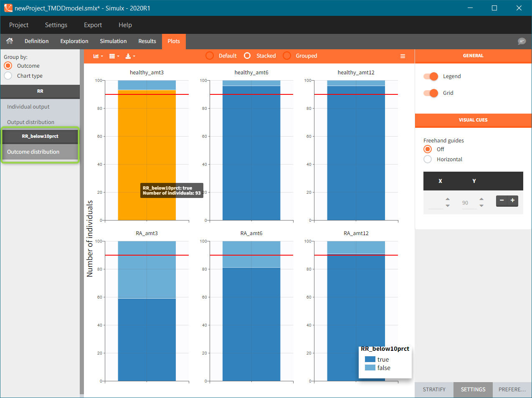The width and height of the screenshot is (532, 398).
Task: Open the plot toolbar hamburger menu
Action: tap(403, 56)
